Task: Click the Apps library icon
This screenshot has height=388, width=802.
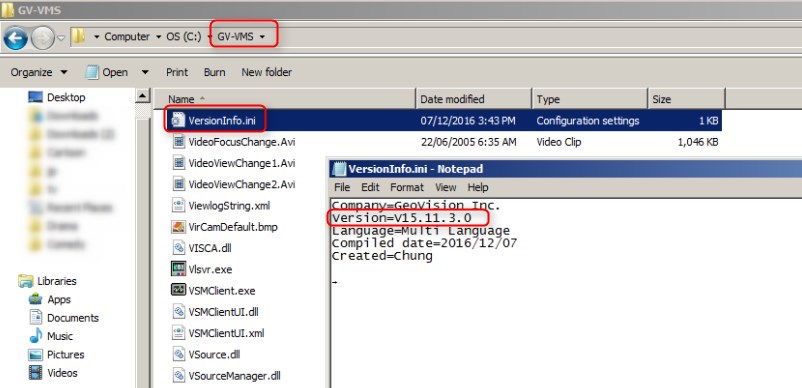Action: point(35,299)
